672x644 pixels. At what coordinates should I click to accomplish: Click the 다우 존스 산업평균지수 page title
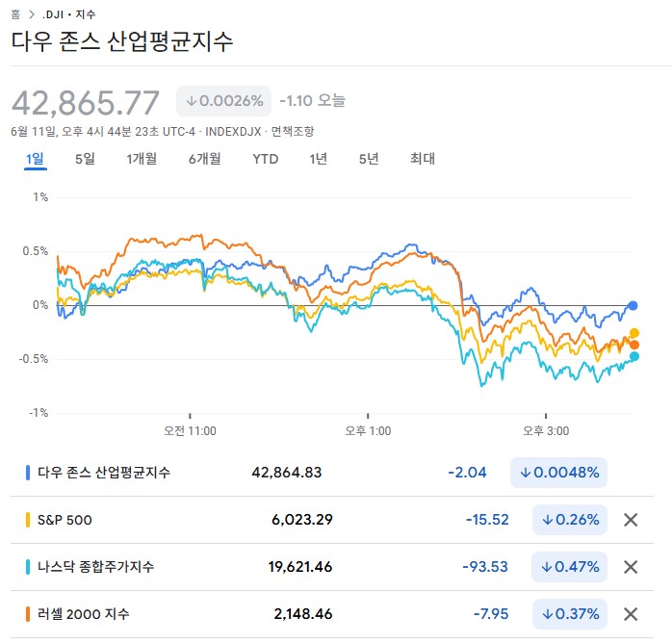tap(121, 41)
